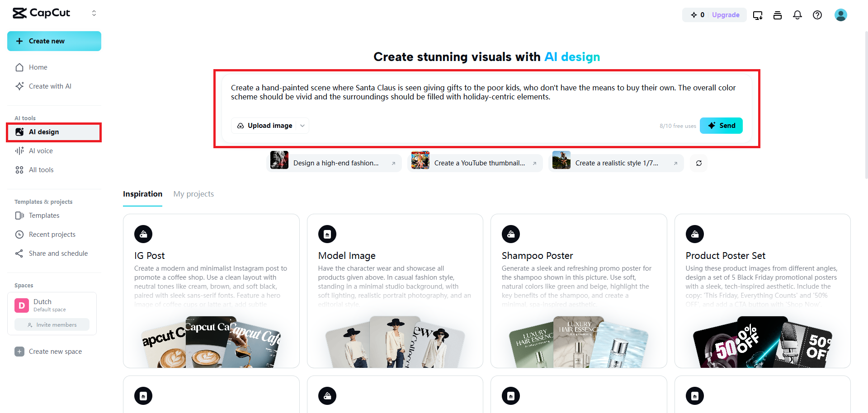Click the Create new button
868x413 pixels.
(x=54, y=41)
